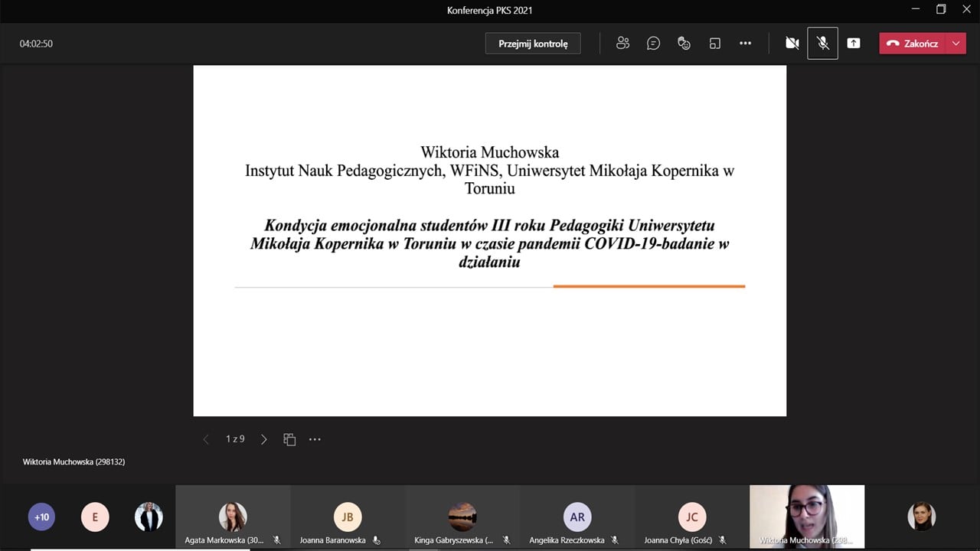Open the meeting chat icon

pyautogui.click(x=653, y=44)
